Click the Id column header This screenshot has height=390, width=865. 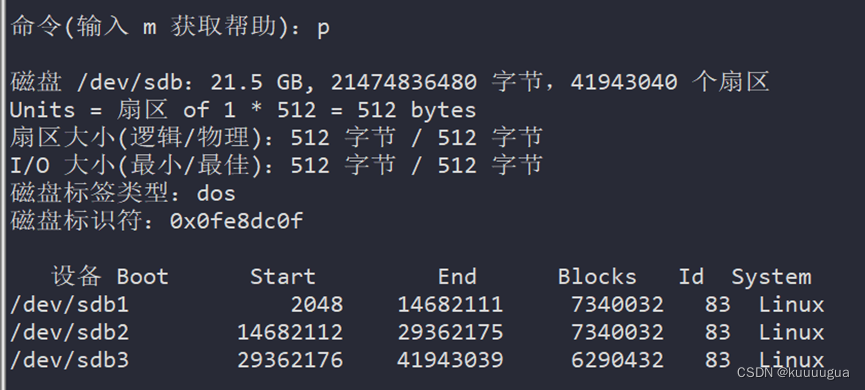point(691,276)
